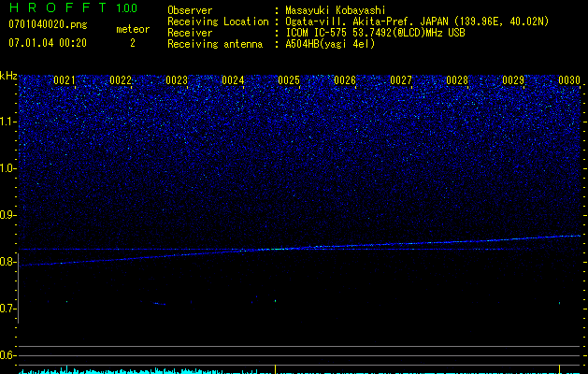Click the observer name Masayuki Kobayashi
Image resolution: width=588 pixels, height=374 pixels.
tap(335, 10)
